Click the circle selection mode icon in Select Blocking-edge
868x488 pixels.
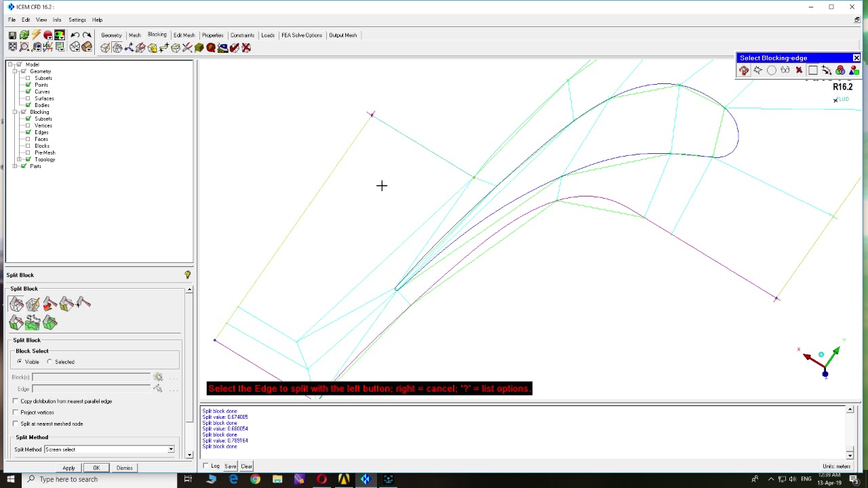(772, 70)
